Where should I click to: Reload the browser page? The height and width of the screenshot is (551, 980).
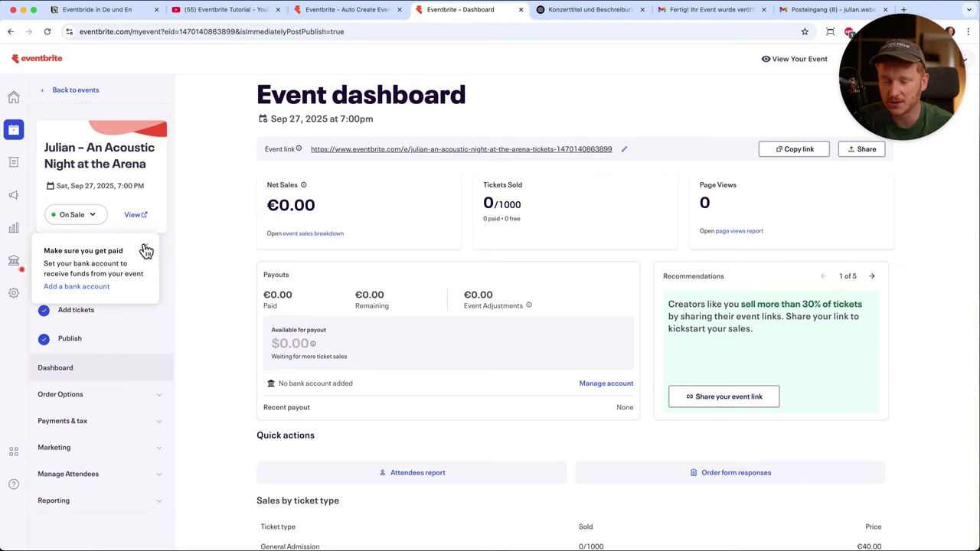pyautogui.click(x=47, y=31)
